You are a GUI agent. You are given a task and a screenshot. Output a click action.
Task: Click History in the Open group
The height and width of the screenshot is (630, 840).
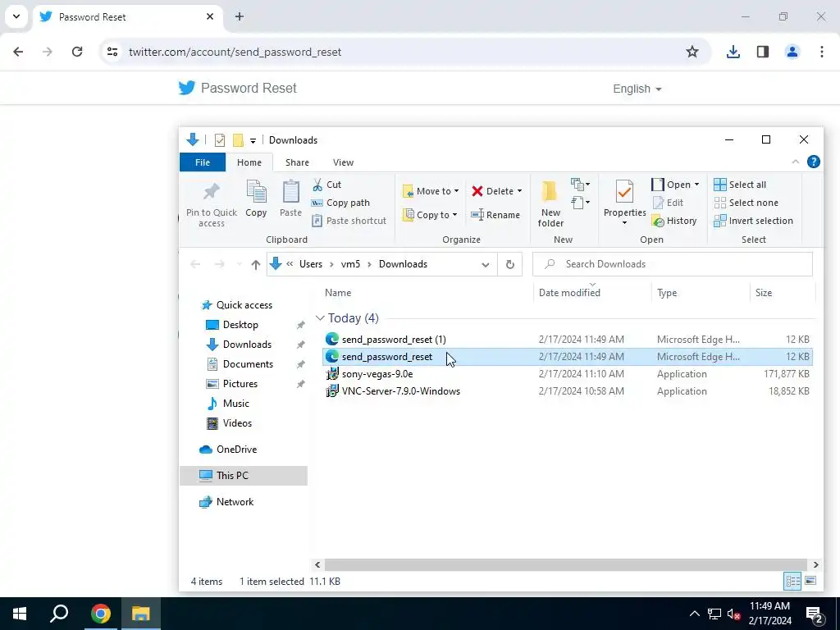[674, 221]
